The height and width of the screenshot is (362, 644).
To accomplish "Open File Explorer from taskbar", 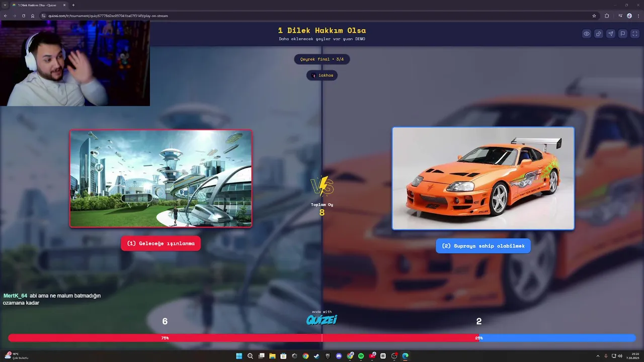I will coord(272,356).
